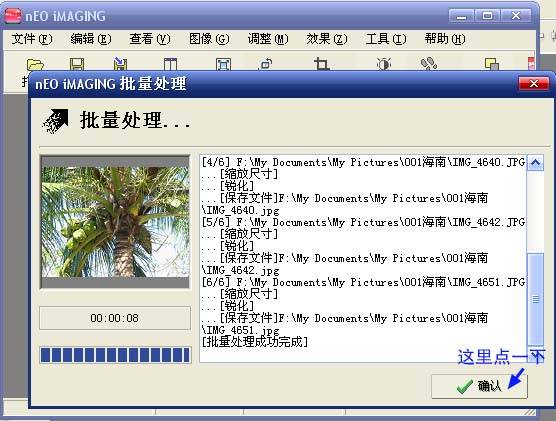Screen dimensions: 556x421
Task: Click the save floppy disk icon
Action: 77,64
